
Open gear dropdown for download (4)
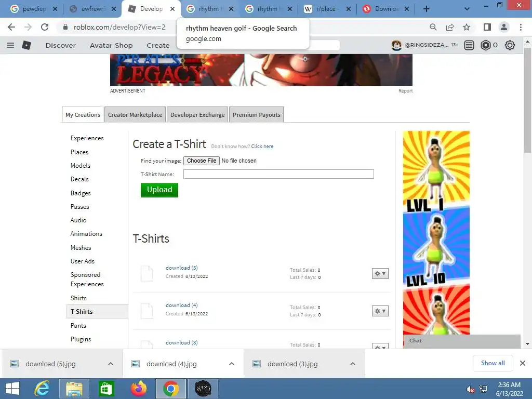coord(380,311)
